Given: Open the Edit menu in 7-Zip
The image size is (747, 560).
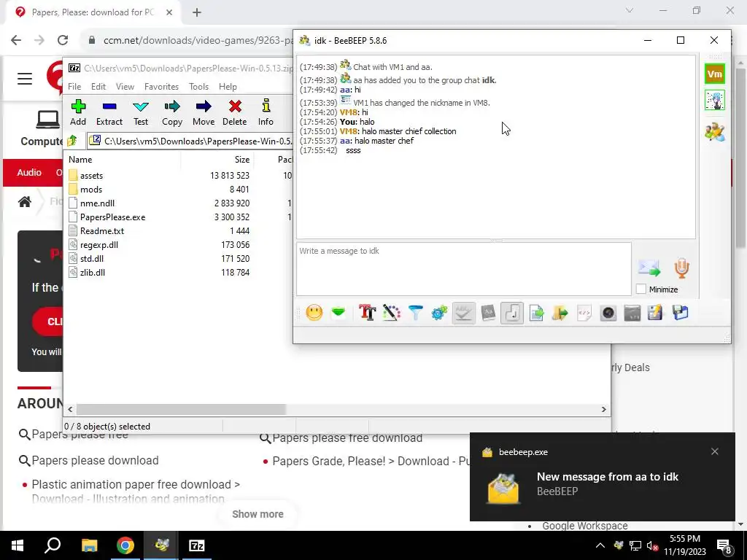Looking at the screenshot, I should tap(98, 87).
